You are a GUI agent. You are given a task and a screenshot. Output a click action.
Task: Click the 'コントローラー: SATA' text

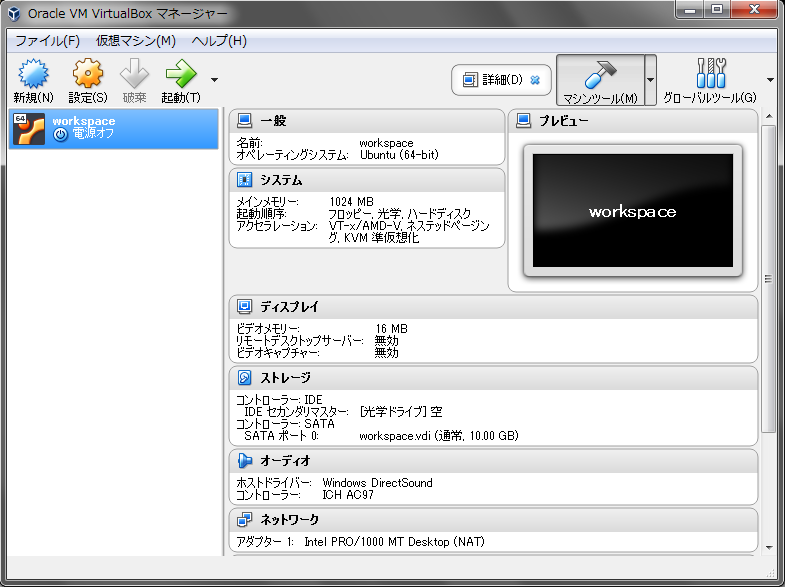(x=285, y=424)
